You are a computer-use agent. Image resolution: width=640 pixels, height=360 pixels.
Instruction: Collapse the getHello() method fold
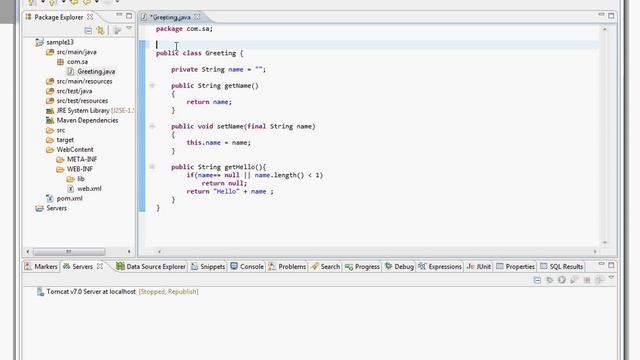[x=152, y=167]
